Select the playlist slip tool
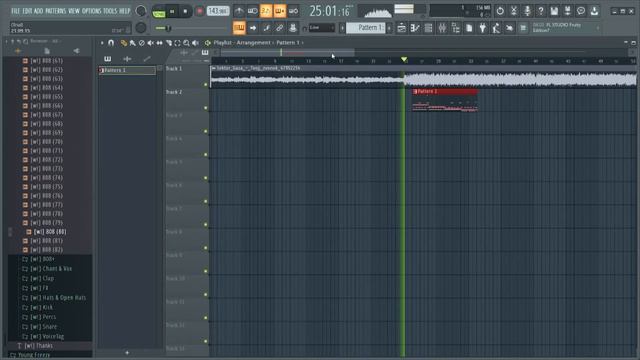 click(160, 42)
